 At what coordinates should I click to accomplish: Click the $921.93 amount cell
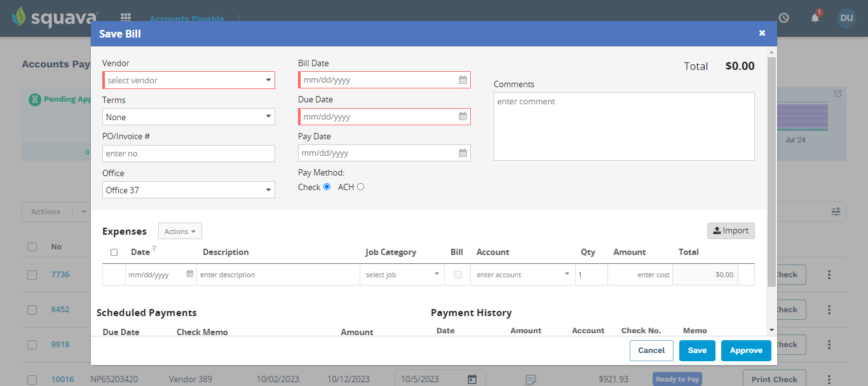tap(613, 380)
